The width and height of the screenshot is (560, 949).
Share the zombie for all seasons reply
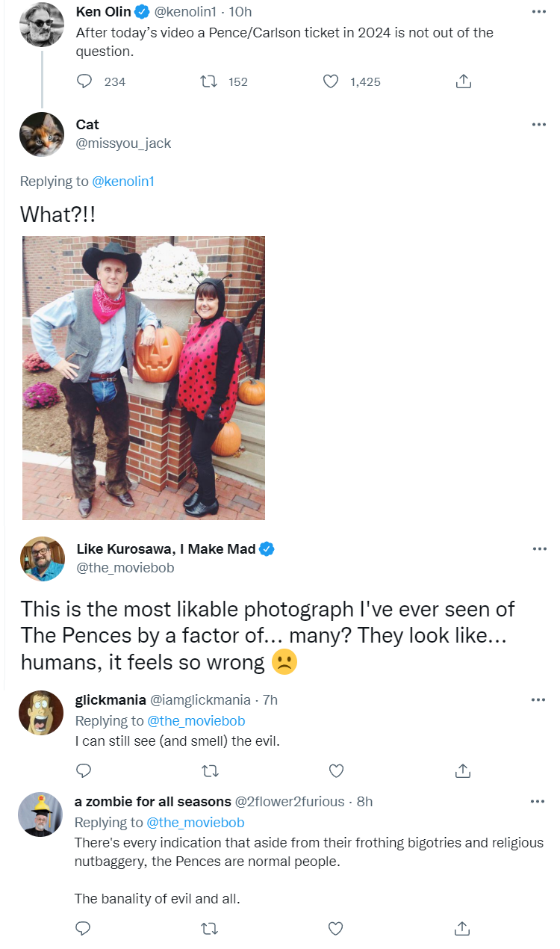point(462,928)
